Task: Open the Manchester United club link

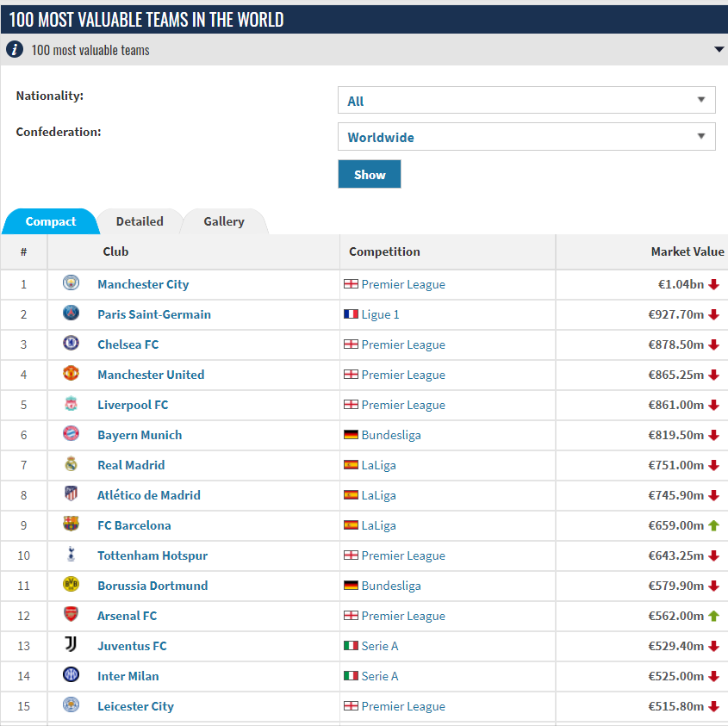Action: coord(151,375)
